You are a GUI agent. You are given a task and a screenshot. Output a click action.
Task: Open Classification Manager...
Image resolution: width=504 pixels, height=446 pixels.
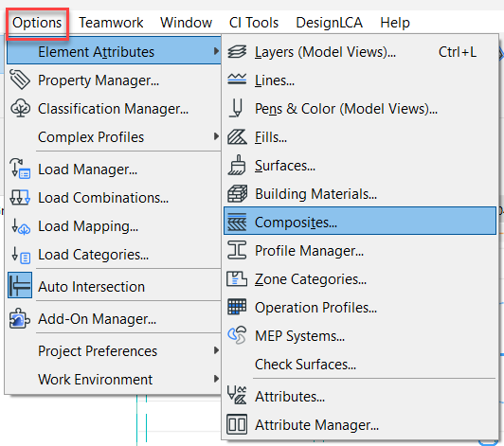113,109
